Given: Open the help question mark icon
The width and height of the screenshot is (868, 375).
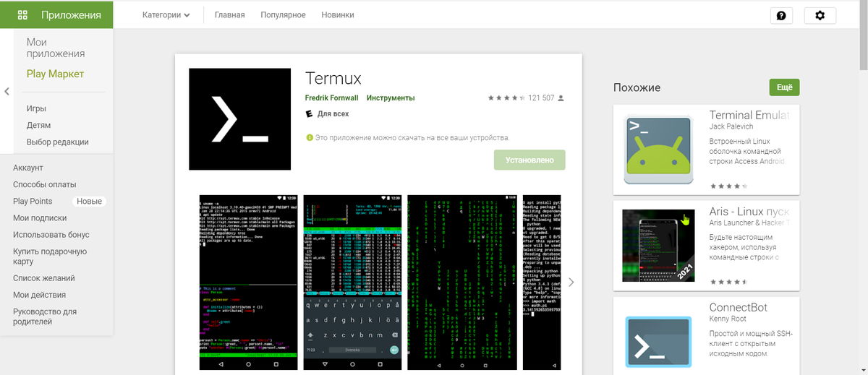Looking at the screenshot, I should pos(781,15).
